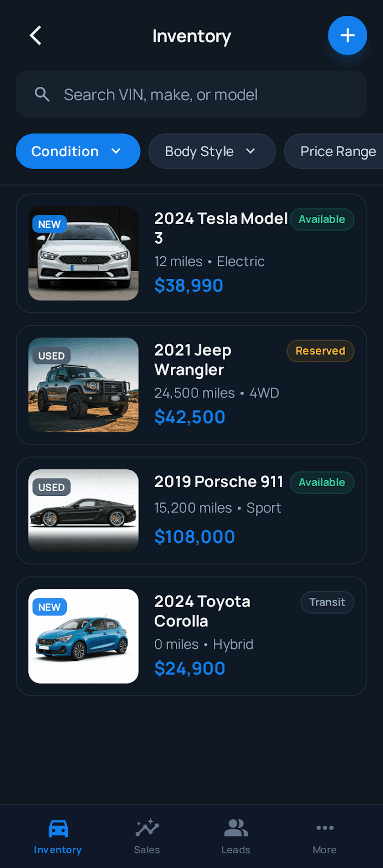Click the back arrow at top left
The image size is (383, 868).
coord(35,35)
